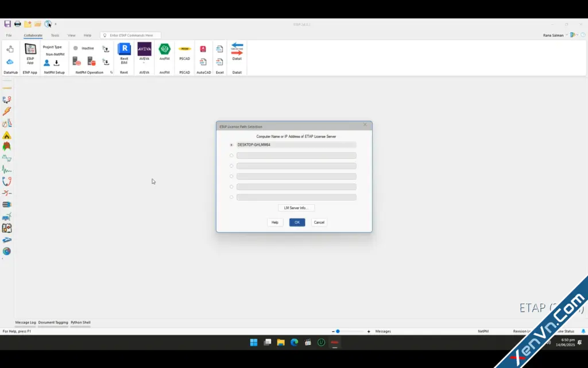Click the top Excel document icon
This screenshot has width=588, height=368.
220,49
